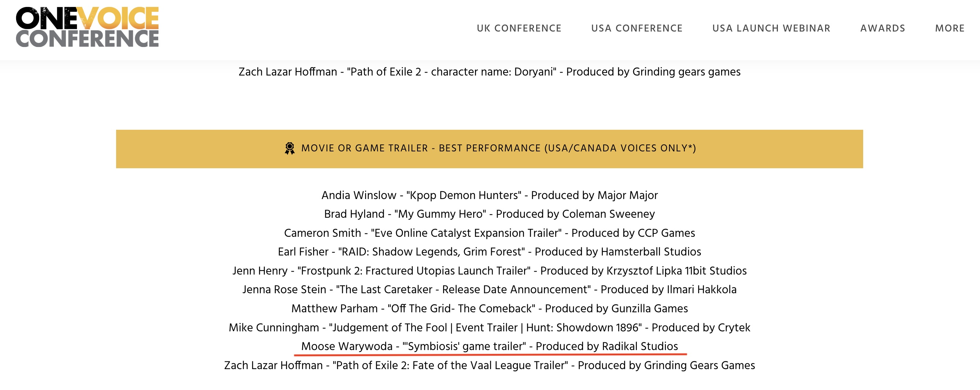Select the Zach Lazar Hoffman Fate of the Vaal entry

coord(490,365)
